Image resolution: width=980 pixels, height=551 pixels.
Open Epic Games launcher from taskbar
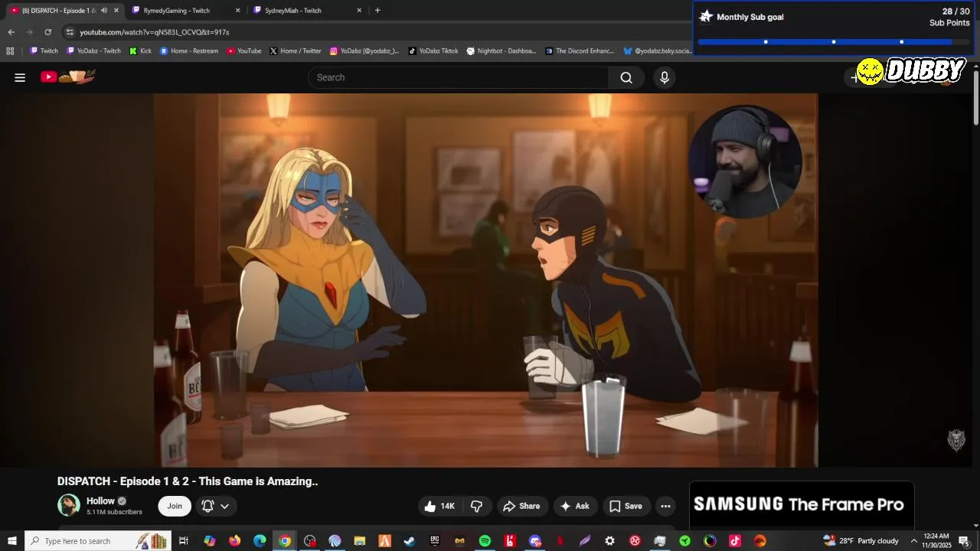point(434,541)
